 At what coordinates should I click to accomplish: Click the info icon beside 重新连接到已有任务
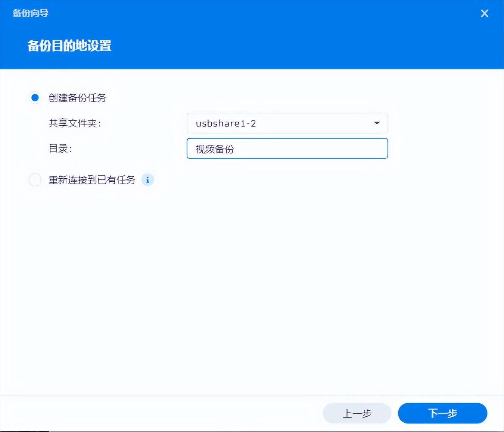pyautogui.click(x=147, y=180)
